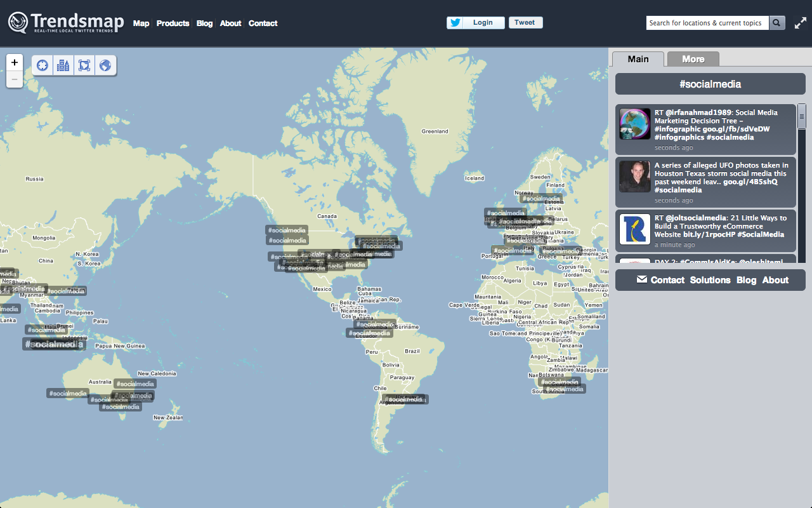Click #socialmedia label near Norway
812x508 pixels.
pyautogui.click(x=541, y=199)
